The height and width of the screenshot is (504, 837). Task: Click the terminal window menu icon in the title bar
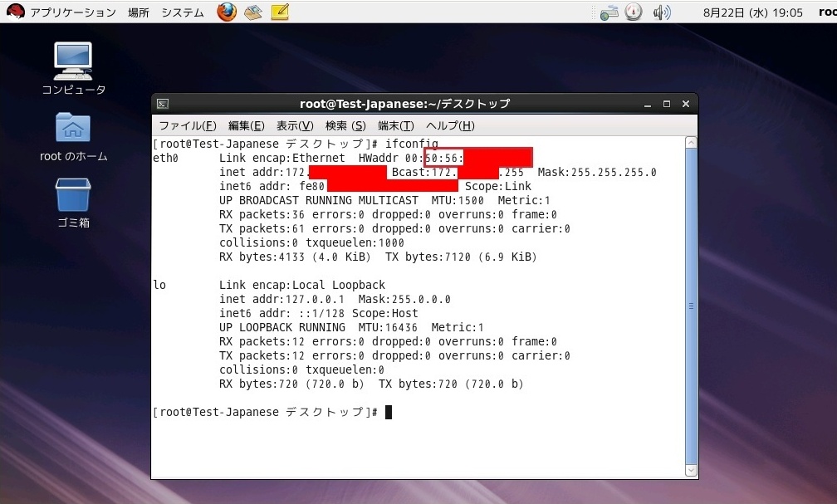pyautogui.click(x=164, y=104)
